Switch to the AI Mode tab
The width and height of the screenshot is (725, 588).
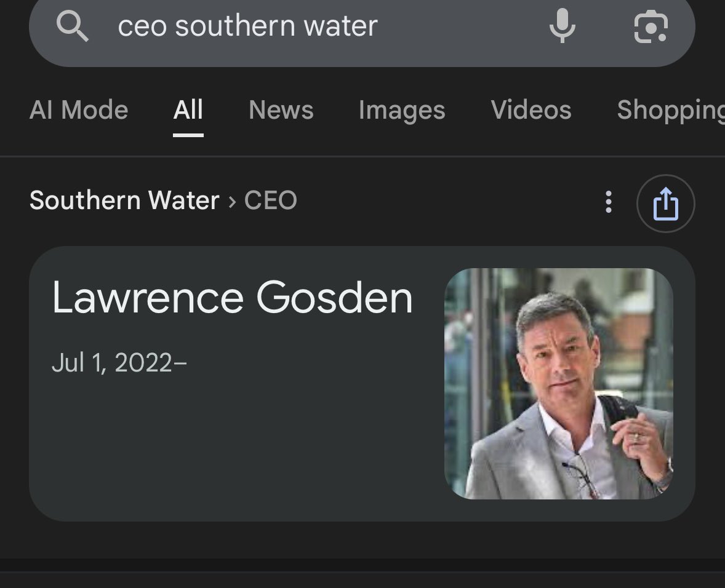coord(79,110)
